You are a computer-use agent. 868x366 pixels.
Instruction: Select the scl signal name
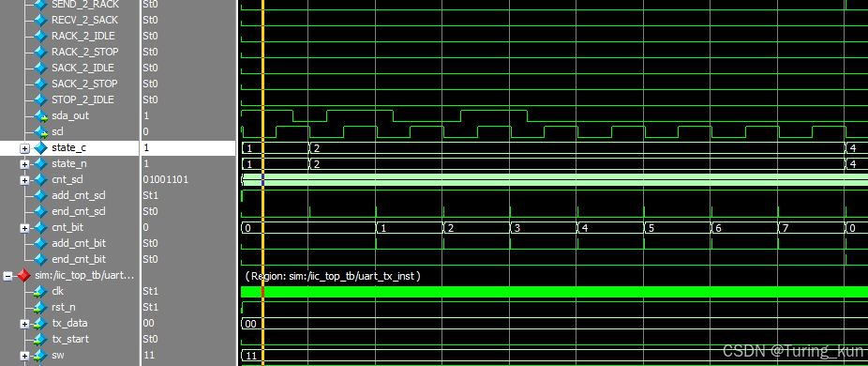point(57,132)
